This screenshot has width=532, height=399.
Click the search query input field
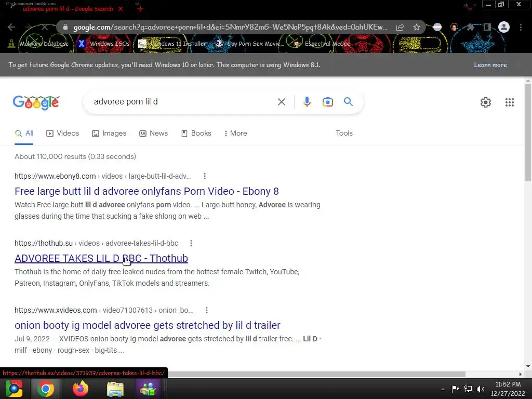click(183, 102)
